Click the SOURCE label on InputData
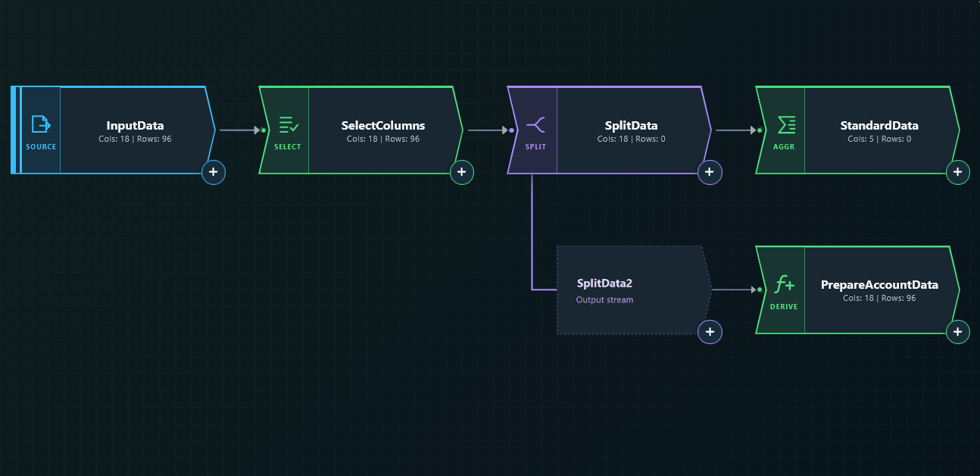Screen dimensions: 980x476 (x=41, y=147)
